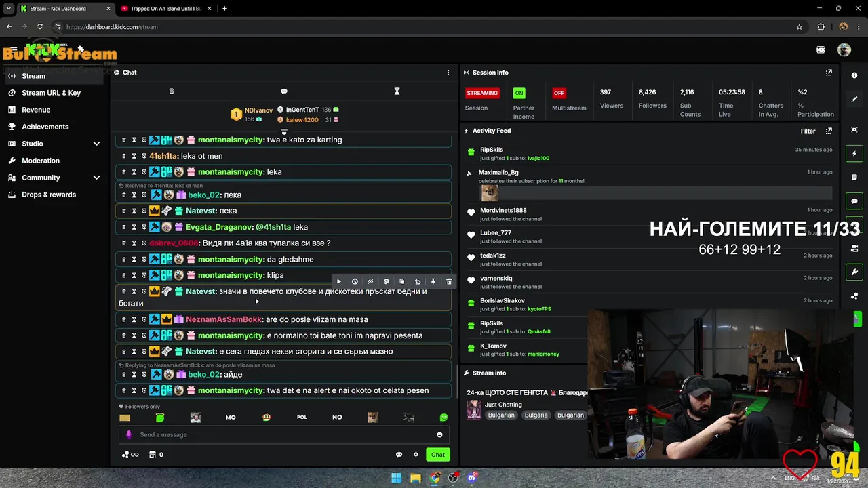The height and width of the screenshot is (488, 868).
Task: Expand the Community sidebar chevron
Action: (96, 178)
